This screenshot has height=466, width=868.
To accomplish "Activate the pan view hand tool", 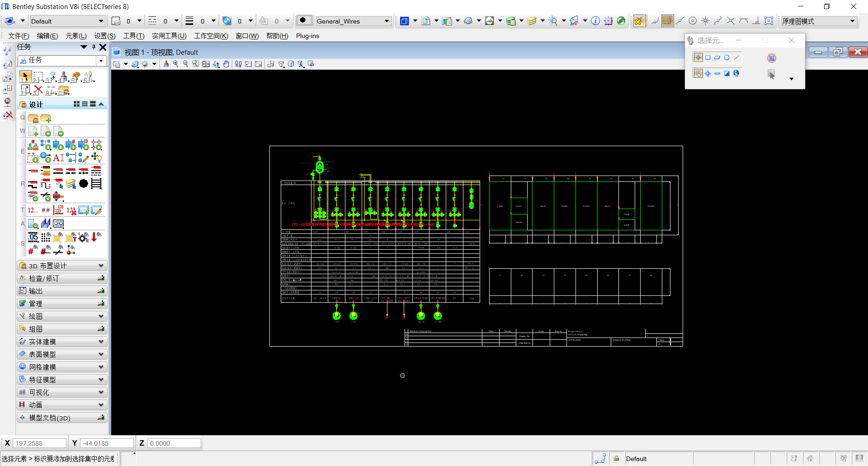I will tap(226, 64).
